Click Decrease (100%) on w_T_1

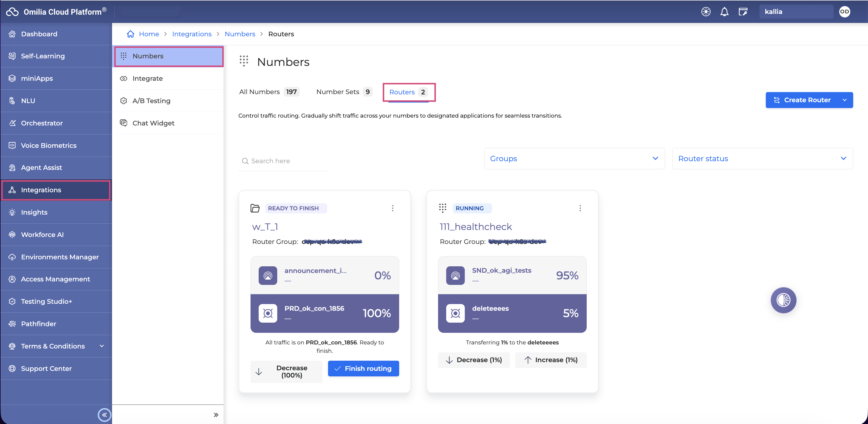(286, 372)
